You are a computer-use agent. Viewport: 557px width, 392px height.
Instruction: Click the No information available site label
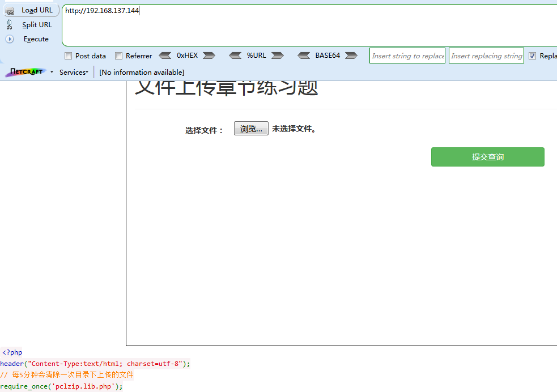coord(141,72)
